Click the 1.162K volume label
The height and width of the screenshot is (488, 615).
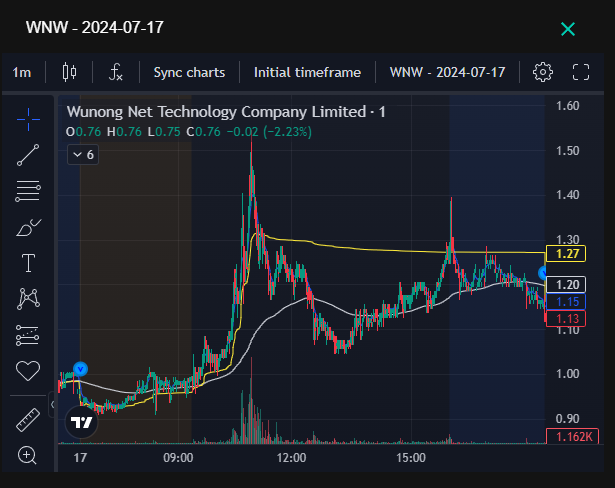tap(573, 436)
